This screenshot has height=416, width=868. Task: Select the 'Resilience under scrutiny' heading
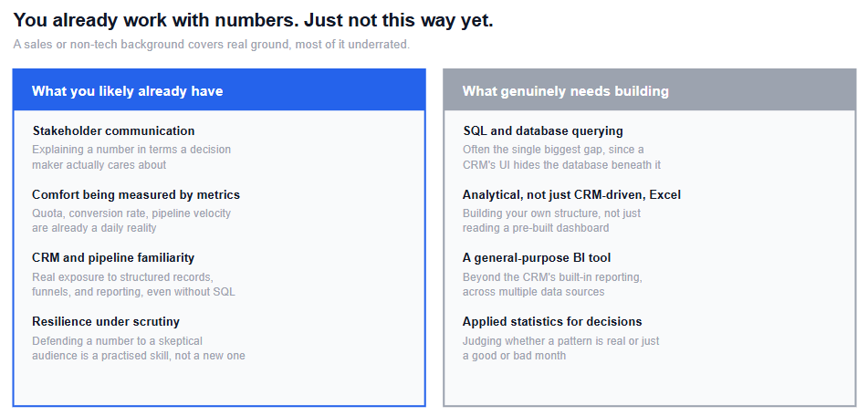[106, 321]
